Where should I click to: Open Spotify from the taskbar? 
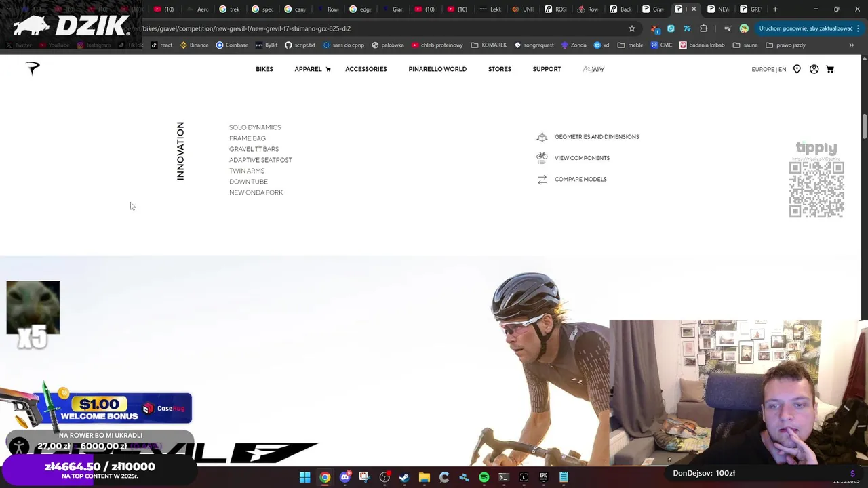tap(484, 477)
